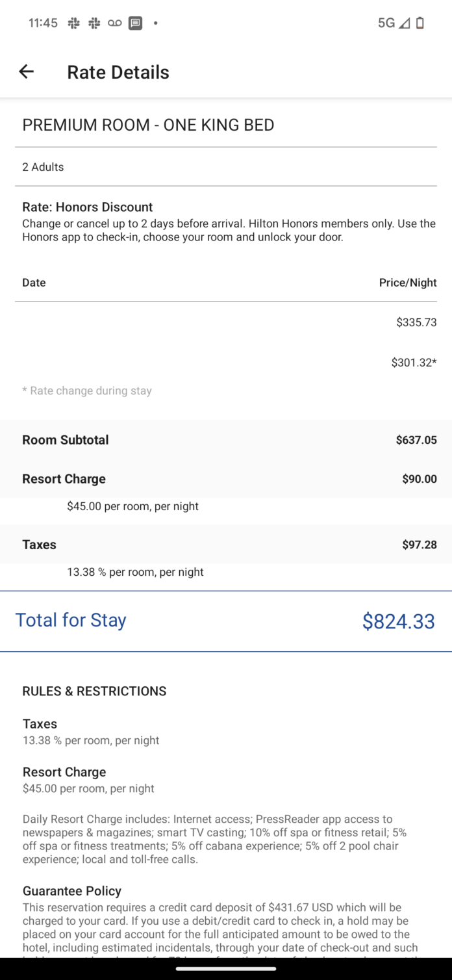This screenshot has width=452, height=980.
Task: Select the Rate Details title
Action: click(x=117, y=71)
